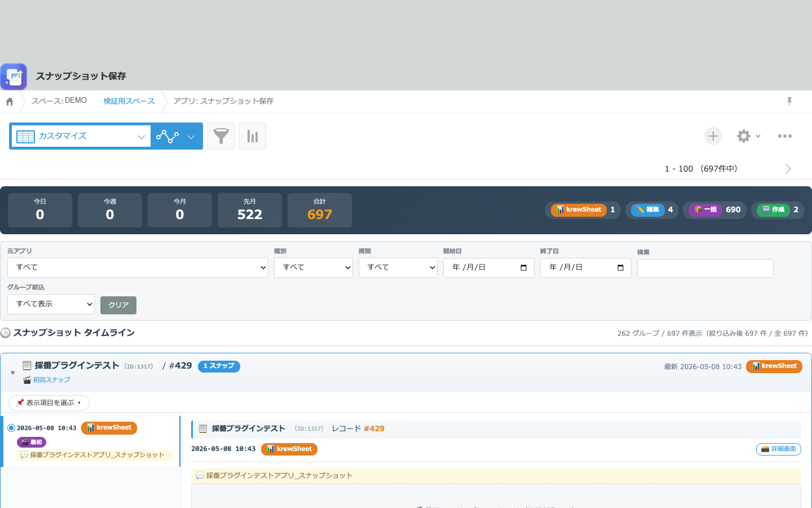Pin the breadcrumb bar with pin icon

[x=789, y=101]
